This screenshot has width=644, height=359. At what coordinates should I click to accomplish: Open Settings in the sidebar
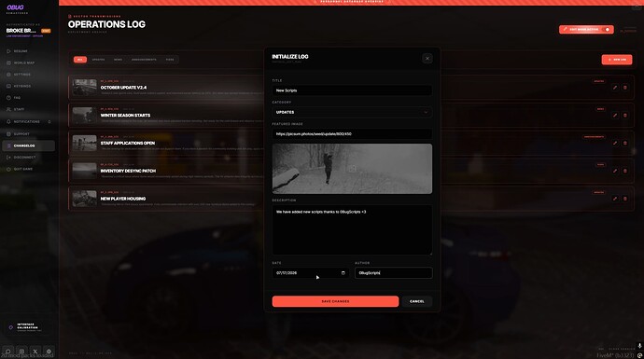pyautogui.click(x=28, y=75)
